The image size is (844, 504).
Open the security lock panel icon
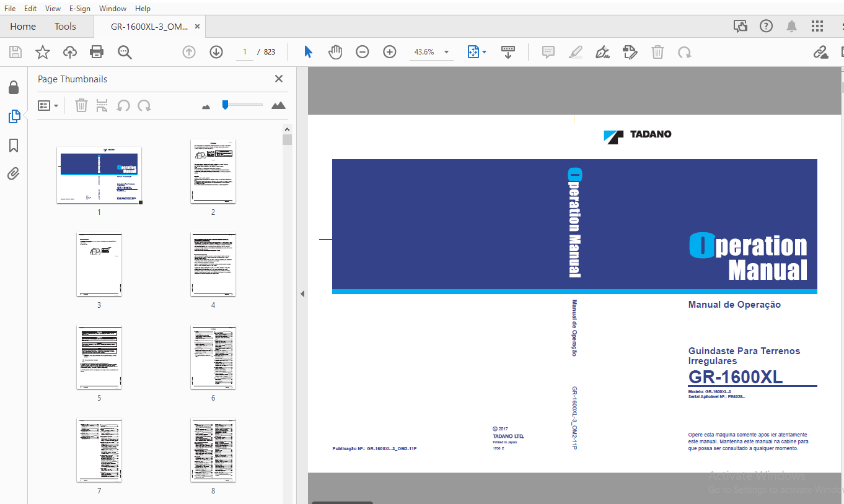tap(14, 88)
